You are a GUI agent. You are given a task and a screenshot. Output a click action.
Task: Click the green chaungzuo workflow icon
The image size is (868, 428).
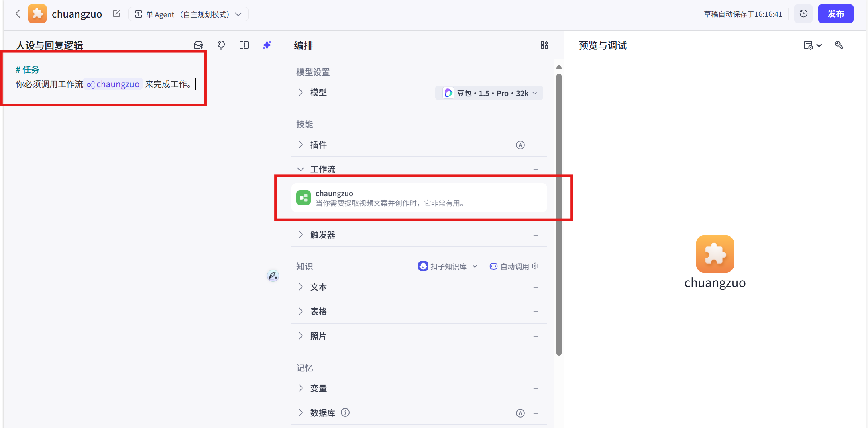304,198
